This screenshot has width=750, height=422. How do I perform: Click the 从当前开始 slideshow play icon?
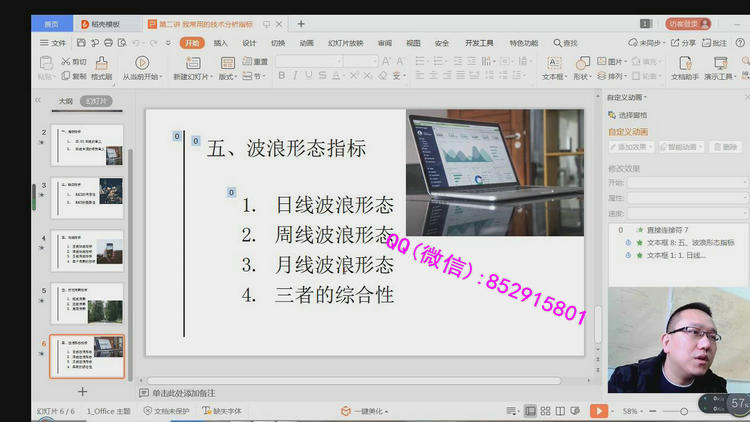click(x=140, y=63)
